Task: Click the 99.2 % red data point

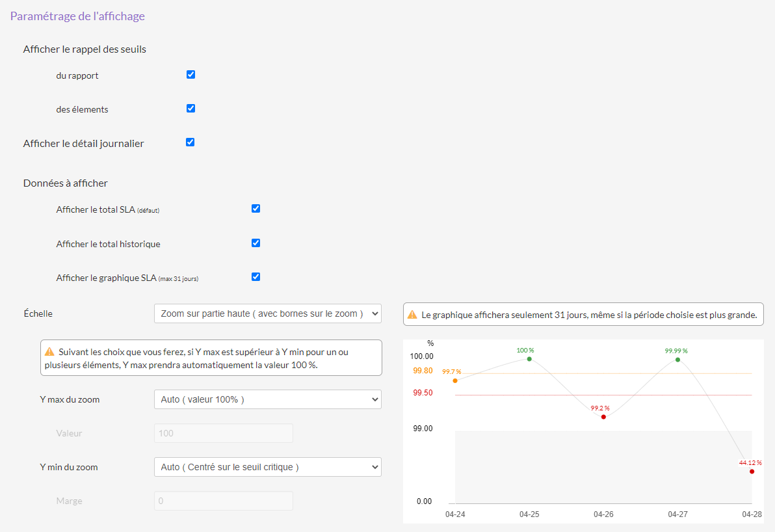Action: 603,417
